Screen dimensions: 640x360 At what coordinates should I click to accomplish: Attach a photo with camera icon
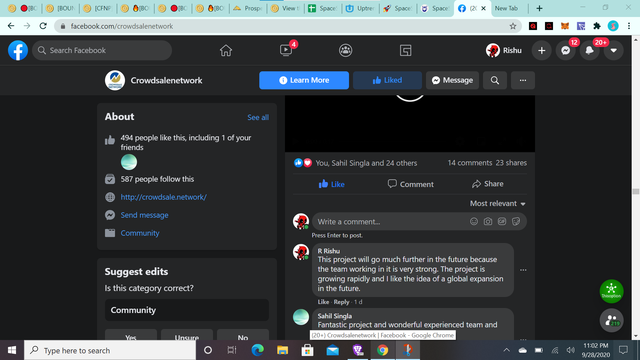pyautogui.click(x=488, y=221)
